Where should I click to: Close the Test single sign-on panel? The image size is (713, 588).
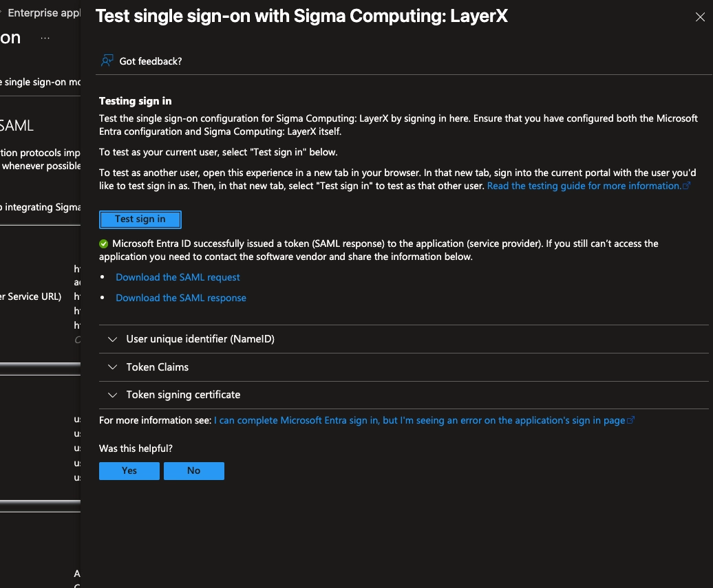click(700, 17)
